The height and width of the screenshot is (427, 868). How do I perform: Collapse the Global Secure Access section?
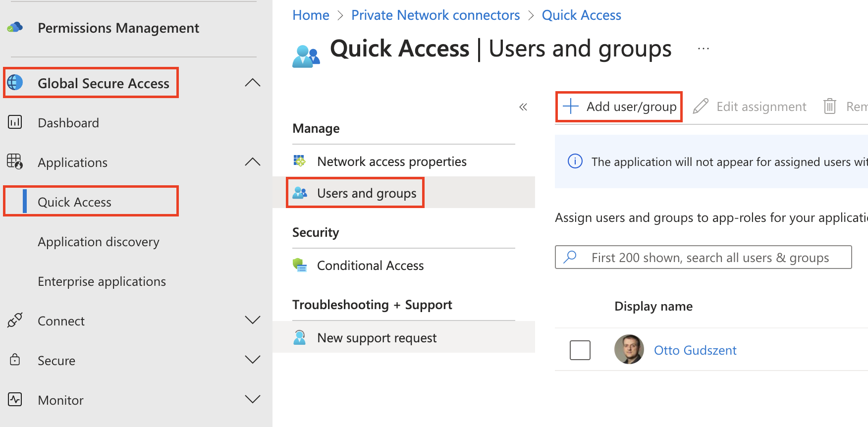point(253,82)
